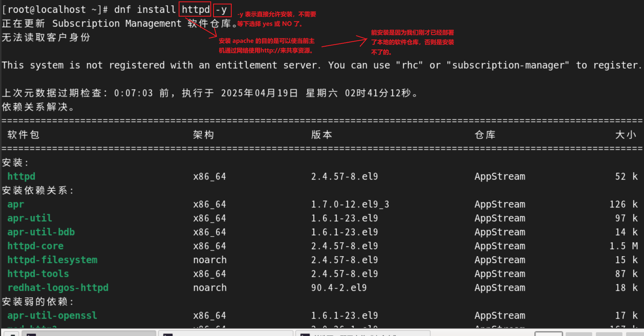644x336 pixels.
Task: Select first workspace in workspace switcher
Action: coord(548,334)
